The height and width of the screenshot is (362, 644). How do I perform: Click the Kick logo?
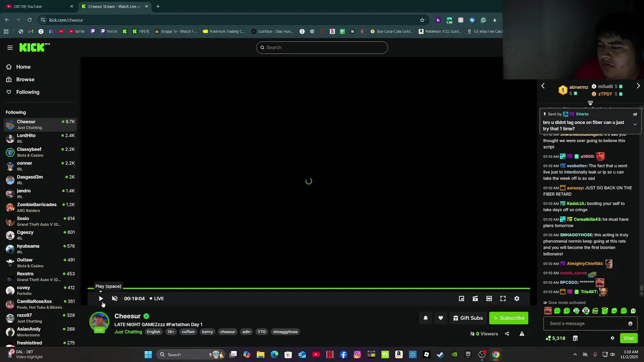[35, 47]
